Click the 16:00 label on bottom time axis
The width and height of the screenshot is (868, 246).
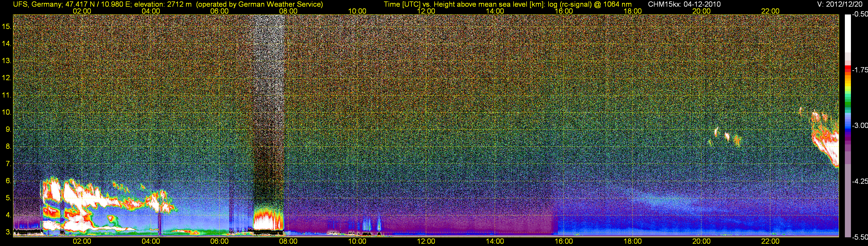[x=564, y=241]
